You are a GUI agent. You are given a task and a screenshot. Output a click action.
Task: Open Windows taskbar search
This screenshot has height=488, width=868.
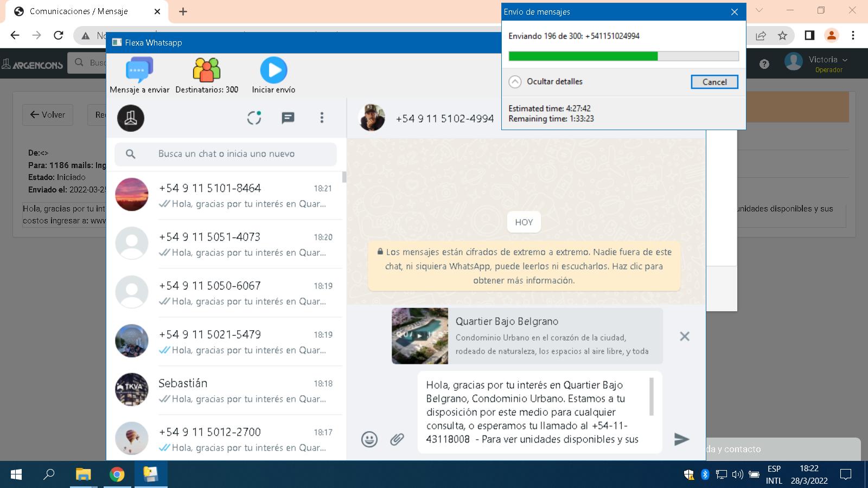coord(49,475)
